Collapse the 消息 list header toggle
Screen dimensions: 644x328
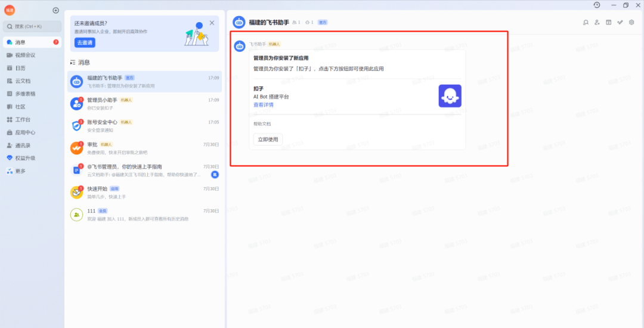point(73,62)
